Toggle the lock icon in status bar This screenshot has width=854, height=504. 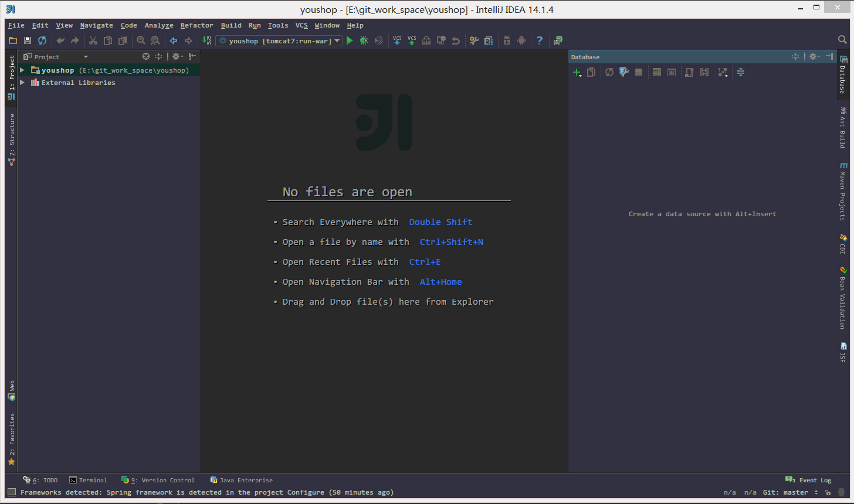[x=827, y=493]
